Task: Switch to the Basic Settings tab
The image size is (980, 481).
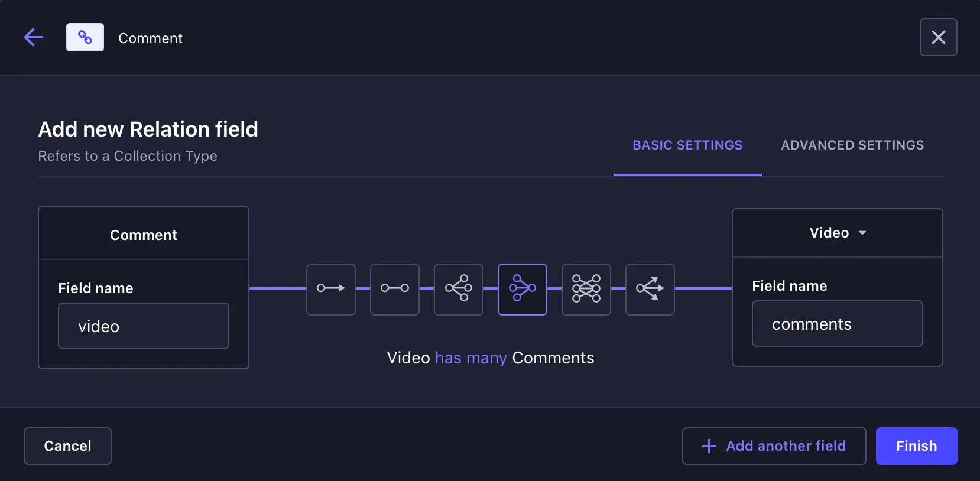Action: pos(687,145)
